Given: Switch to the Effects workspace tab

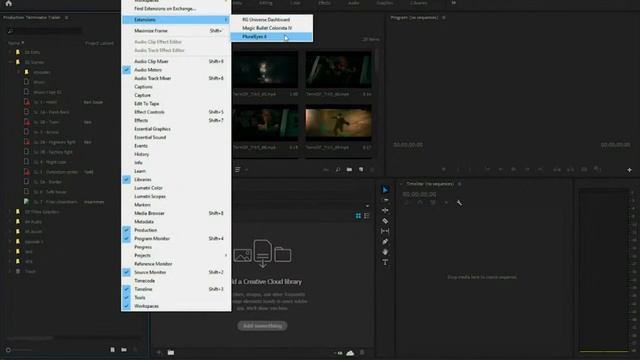Looking at the screenshot, I should [x=324, y=3].
